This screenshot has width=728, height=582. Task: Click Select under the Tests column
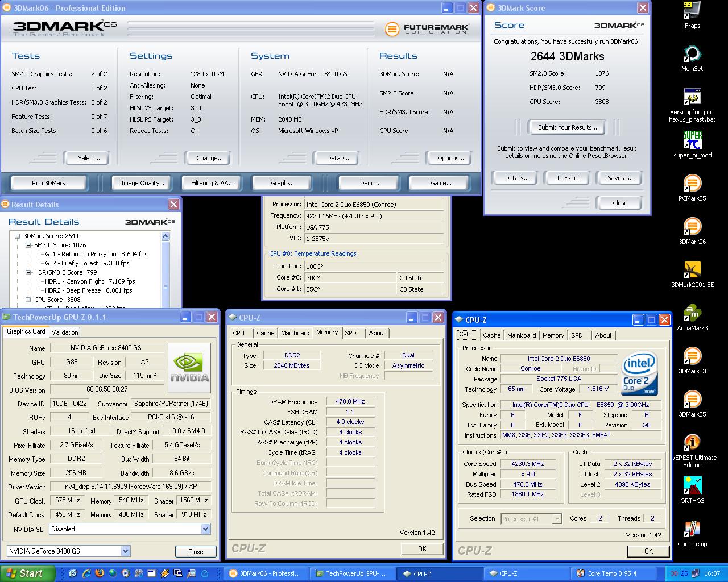[88, 158]
